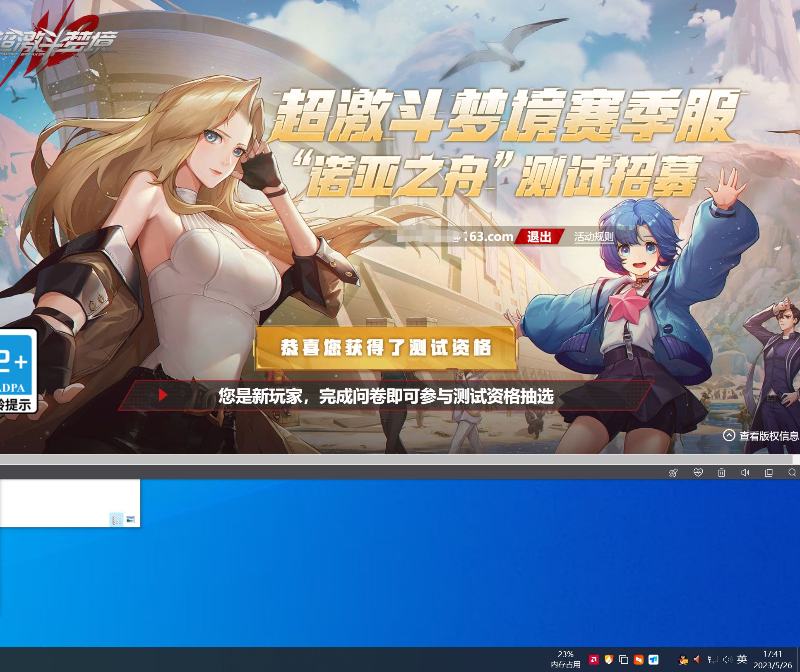
Task: Click the overlapping windows tray icon
Action: click(x=624, y=660)
